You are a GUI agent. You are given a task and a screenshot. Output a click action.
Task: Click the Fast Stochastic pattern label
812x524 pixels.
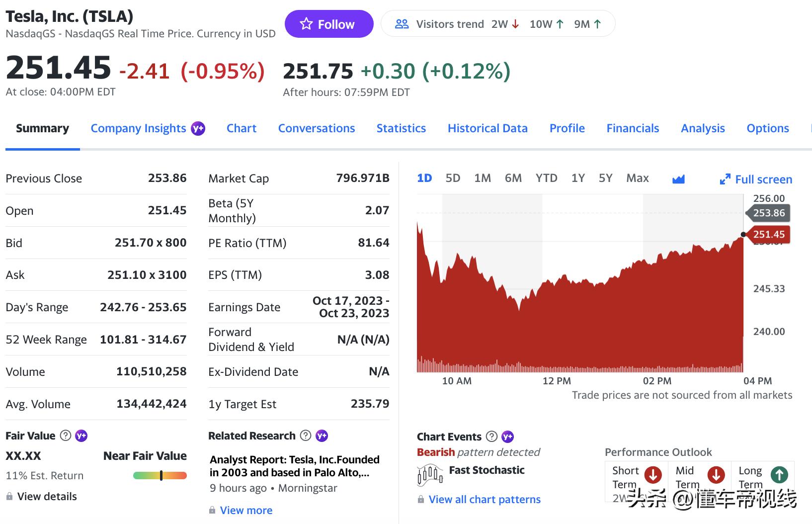point(487,470)
